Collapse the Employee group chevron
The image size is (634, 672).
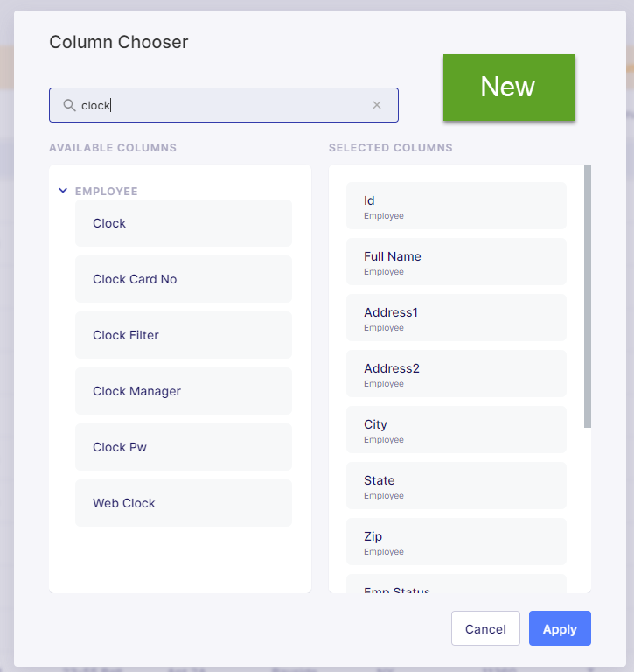coord(63,191)
